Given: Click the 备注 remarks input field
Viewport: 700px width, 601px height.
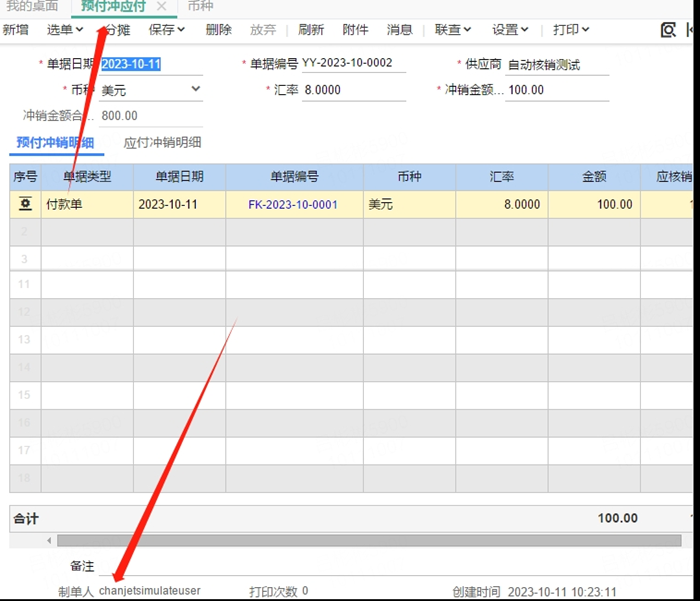Looking at the screenshot, I should (396, 566).
